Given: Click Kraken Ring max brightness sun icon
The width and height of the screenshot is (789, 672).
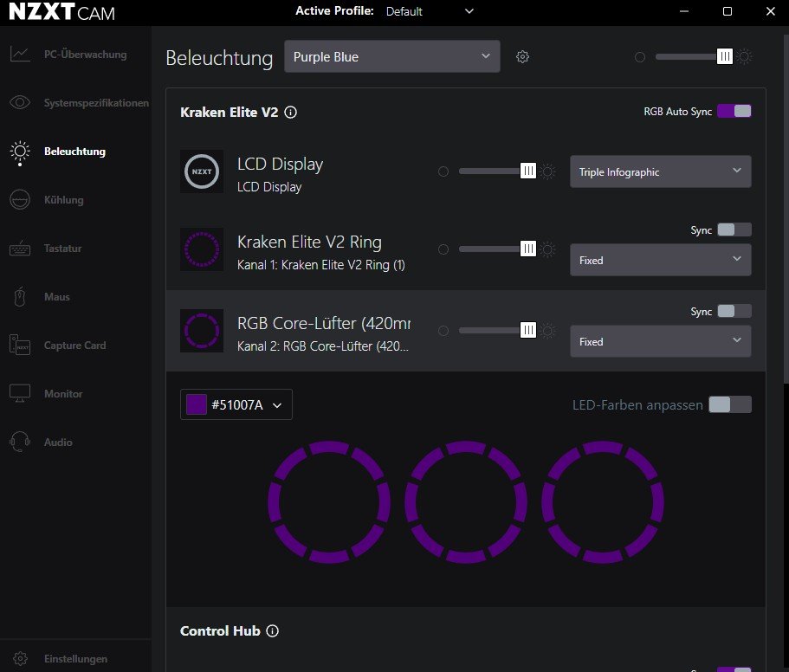Looking at the screenshot, I should (548, 249).
